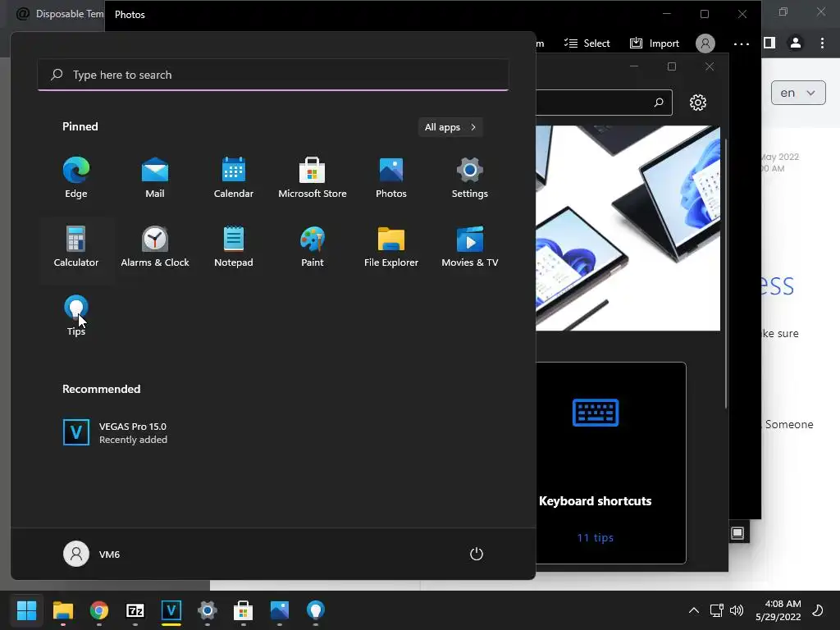Open File Explorer from pinned apps
The width and height of the screenshot is (840, 630).
(391, 247)
